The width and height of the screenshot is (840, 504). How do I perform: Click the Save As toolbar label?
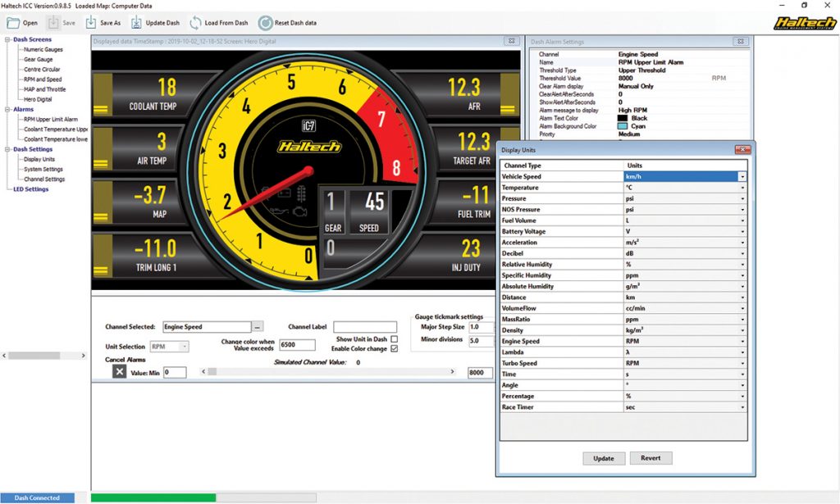111,23
